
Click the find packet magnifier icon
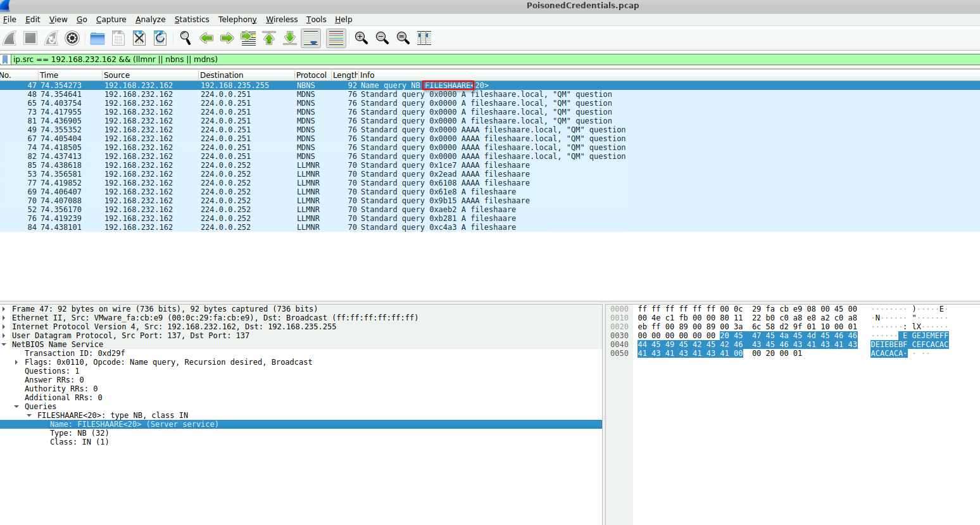(185, 39)
